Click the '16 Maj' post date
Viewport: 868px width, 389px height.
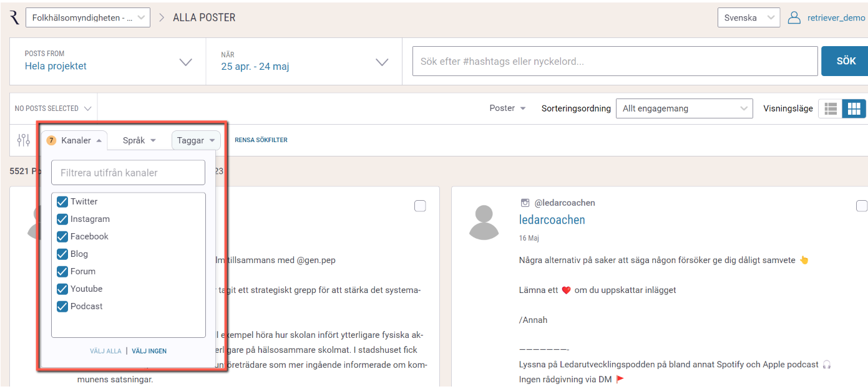point(529,238)
